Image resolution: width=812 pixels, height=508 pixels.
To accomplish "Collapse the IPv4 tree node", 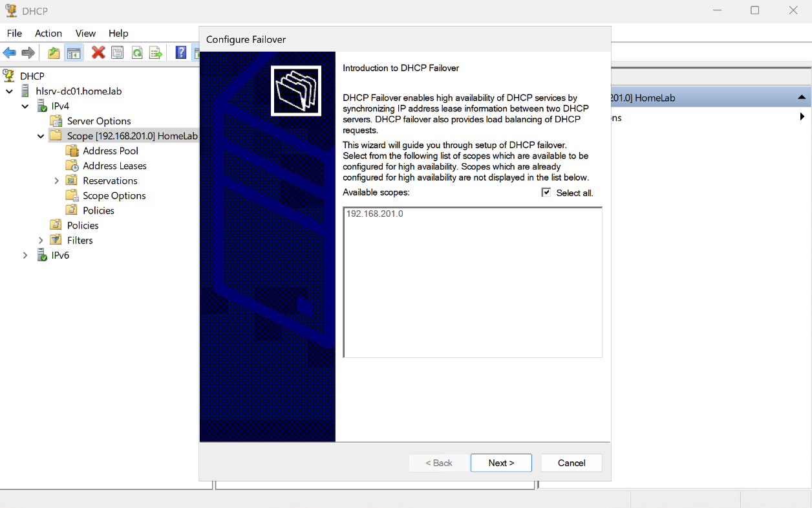I will [x=25, y=106].
